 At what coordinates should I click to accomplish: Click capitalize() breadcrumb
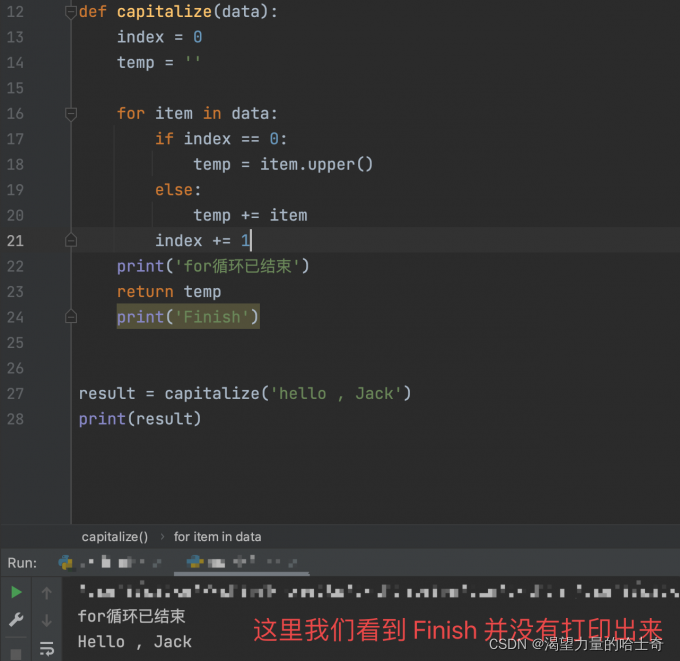[115, 537]
